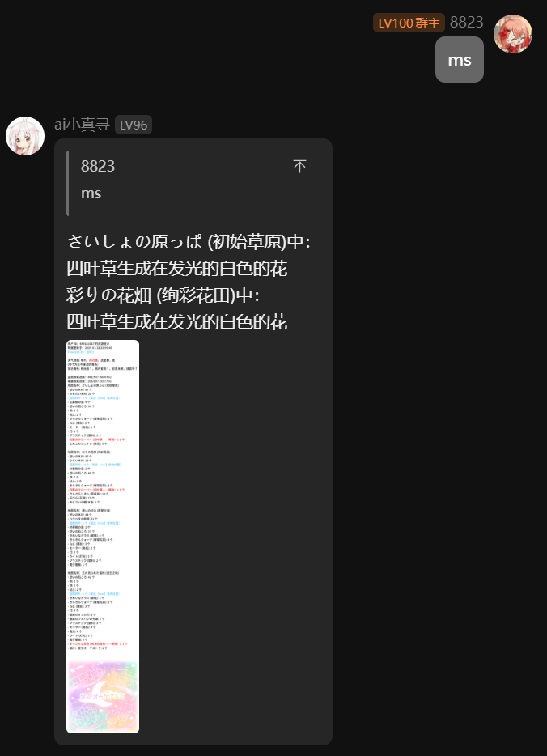Screen dimensions: 547x756
Task: Click the ai小真寻 username
Action: 83,125
